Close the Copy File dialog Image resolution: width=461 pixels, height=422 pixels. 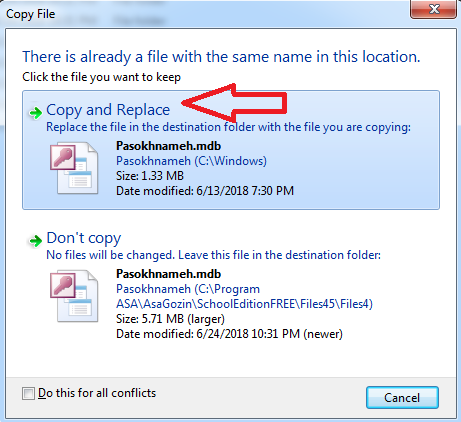433,9
